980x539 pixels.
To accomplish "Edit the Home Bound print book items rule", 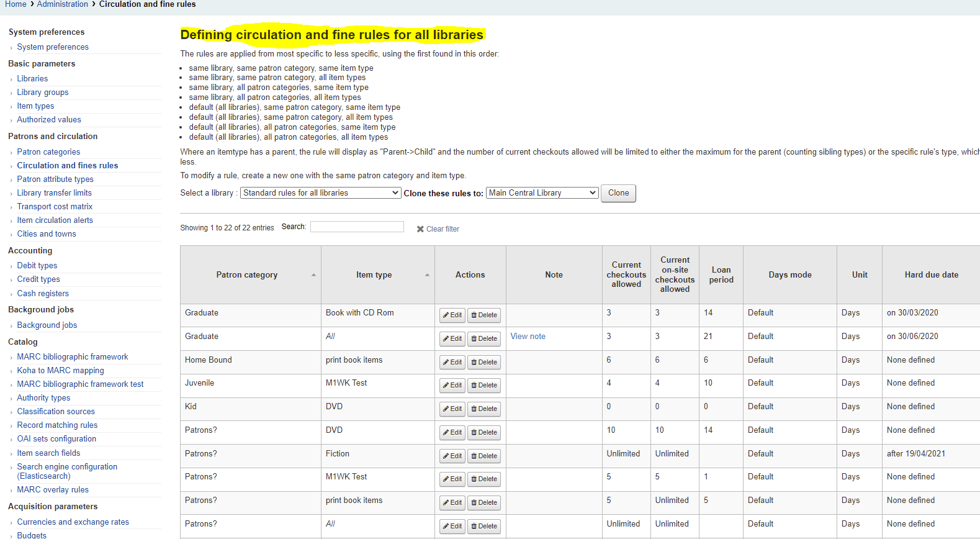I will (452, 363).
